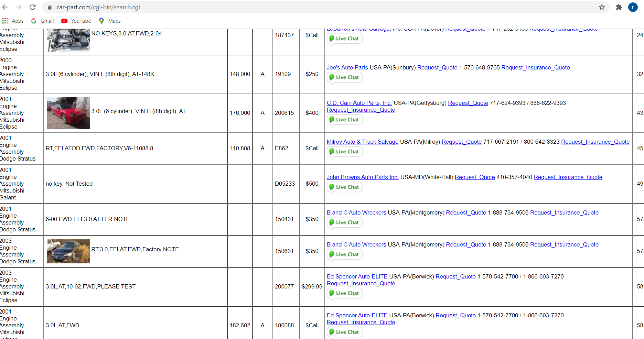644x339 pixels.
Task: Open the Chrome extensions puzzle icon
Action: click(619, 7)
